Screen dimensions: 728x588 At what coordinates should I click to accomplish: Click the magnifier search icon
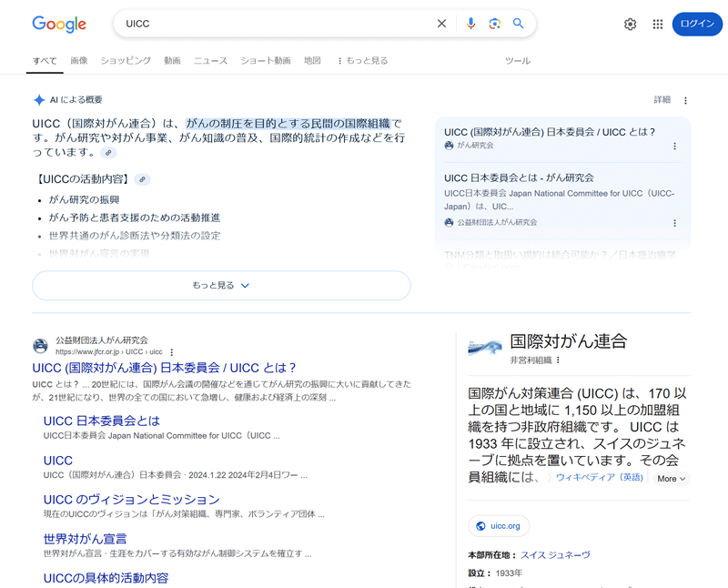tap(518, 24)
